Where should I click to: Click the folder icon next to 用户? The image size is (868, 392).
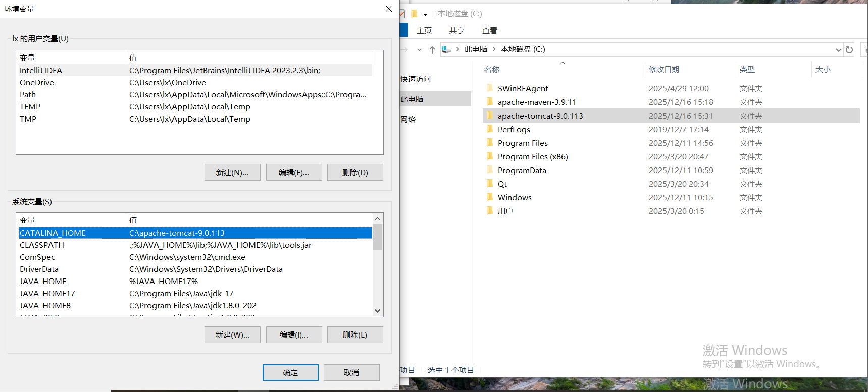pos(489,211)
